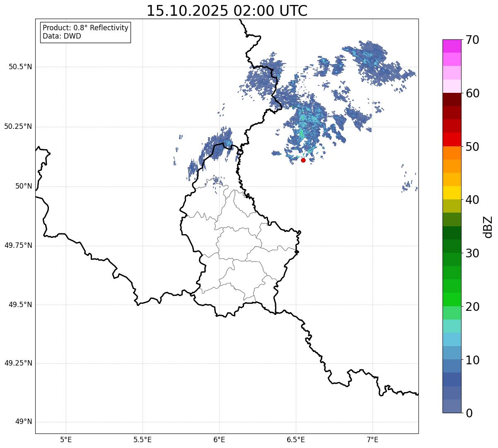This screenshot has height=448, width=498.
Task: Click the "49.75°N" latitude label
Action: click(18, 245)
